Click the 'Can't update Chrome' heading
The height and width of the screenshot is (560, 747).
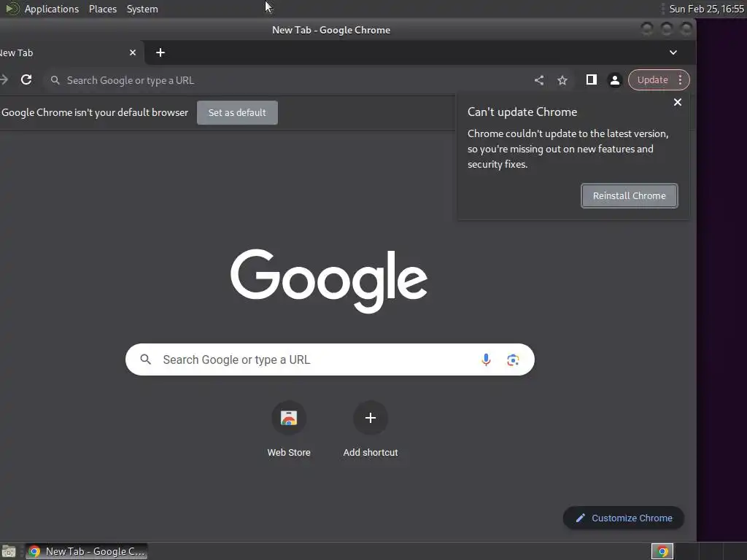pyautogui.click(x=522, y=112)
